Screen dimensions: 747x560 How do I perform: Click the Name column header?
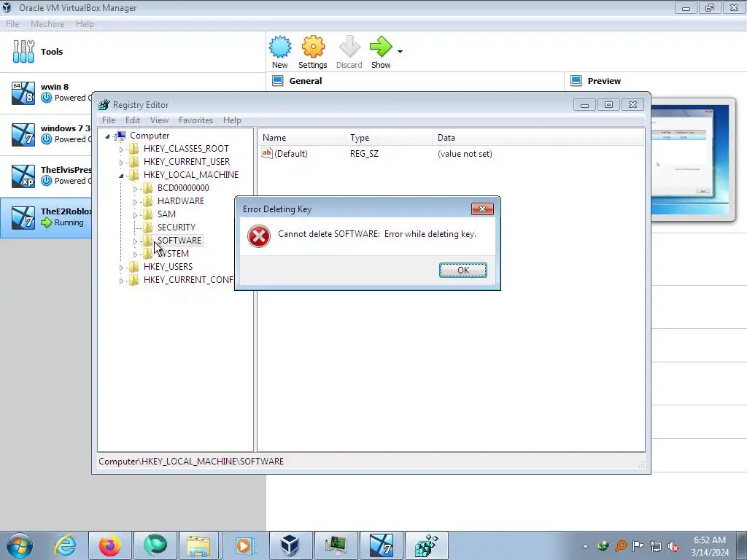302,138
